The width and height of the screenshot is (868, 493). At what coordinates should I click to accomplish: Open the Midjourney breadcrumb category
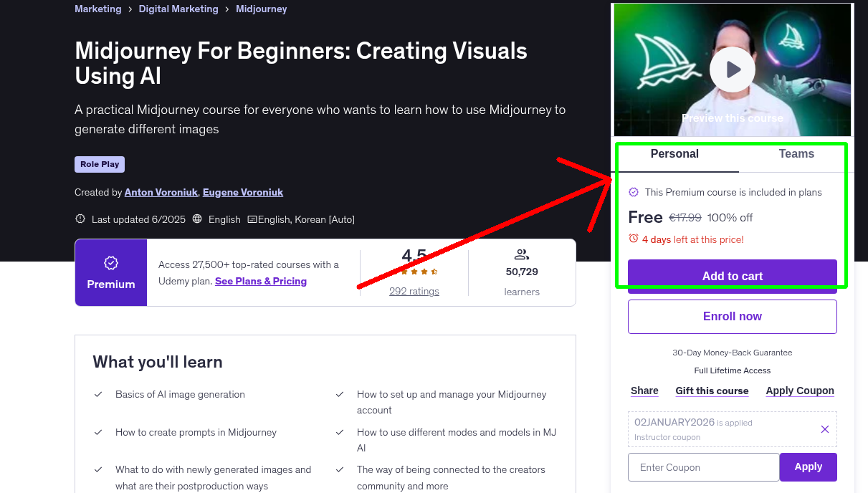coord(261,9)
